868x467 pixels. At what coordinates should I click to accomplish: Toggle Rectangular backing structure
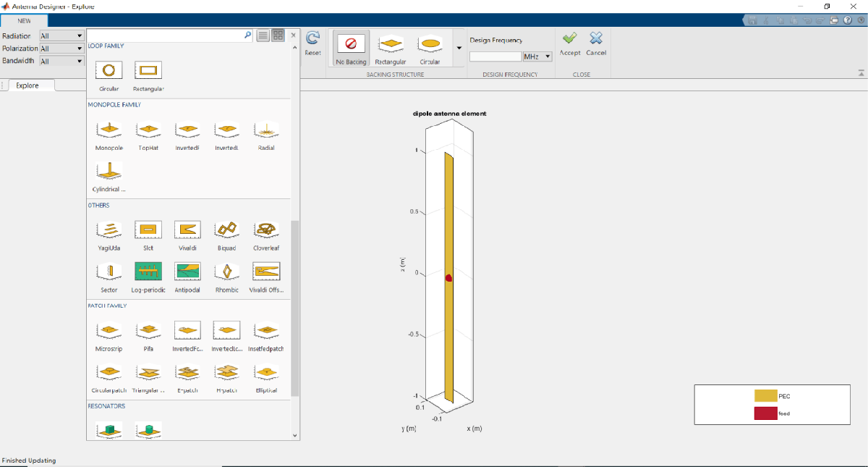391,48
